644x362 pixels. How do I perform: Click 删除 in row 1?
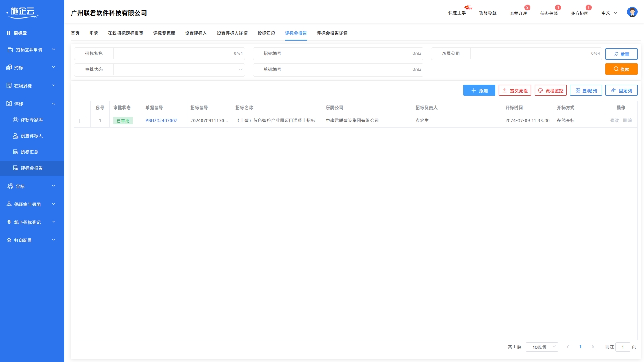click(627, 121)
